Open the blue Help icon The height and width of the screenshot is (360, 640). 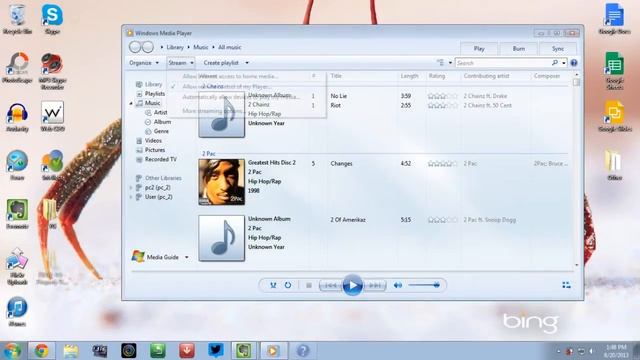point(574,63)
